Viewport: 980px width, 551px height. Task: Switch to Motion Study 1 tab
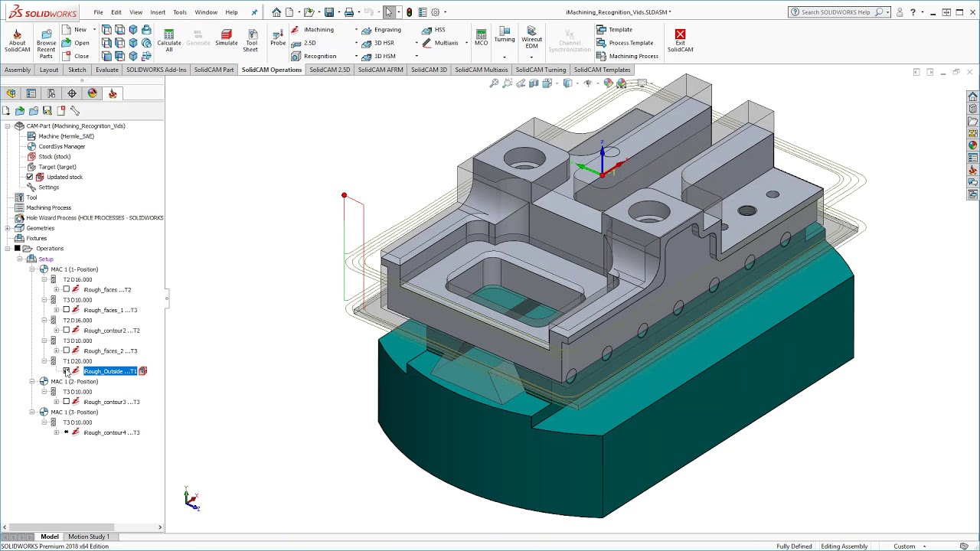coord(89,536)
